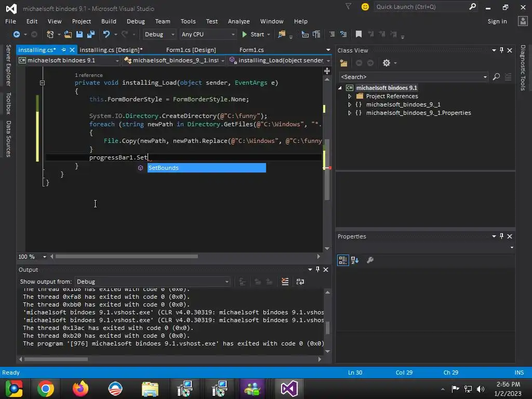Open the Build menu

[x=109, y=21]
